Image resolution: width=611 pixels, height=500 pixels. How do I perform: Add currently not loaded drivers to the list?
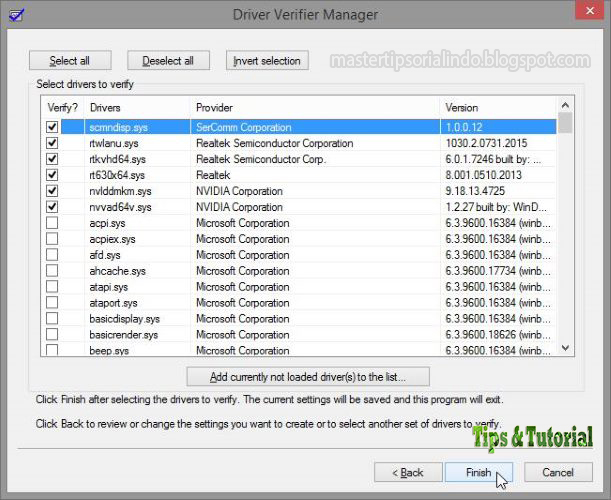pos(308,377)
